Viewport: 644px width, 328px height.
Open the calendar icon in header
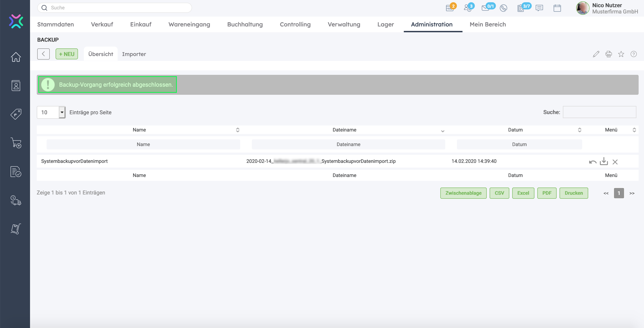(x=557, y=8)
